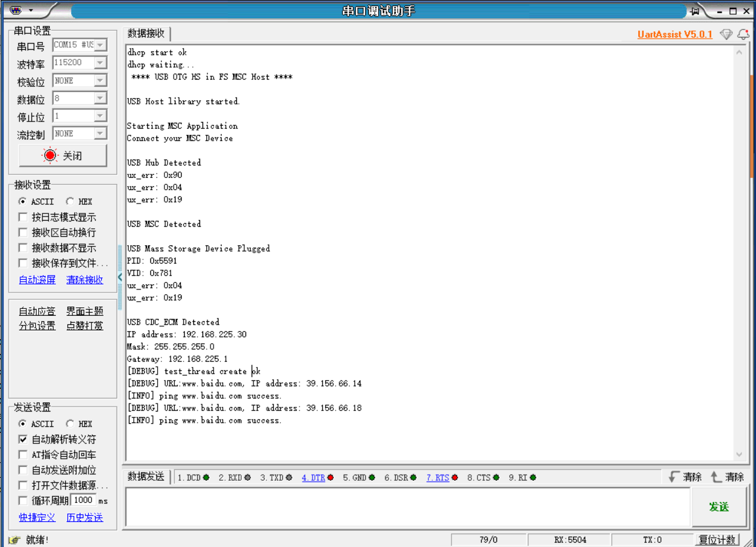
Task: Enable 循环周期 checkbox
Action: (23, 500)
